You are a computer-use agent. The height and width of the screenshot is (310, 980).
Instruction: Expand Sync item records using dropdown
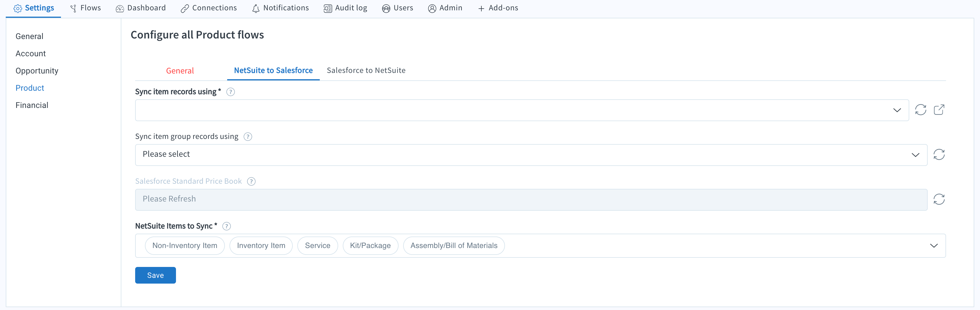coord(897,110)
